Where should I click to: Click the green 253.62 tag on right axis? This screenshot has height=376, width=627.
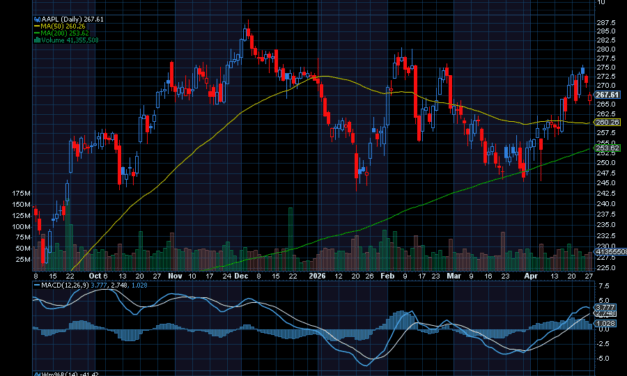(607, 148)
